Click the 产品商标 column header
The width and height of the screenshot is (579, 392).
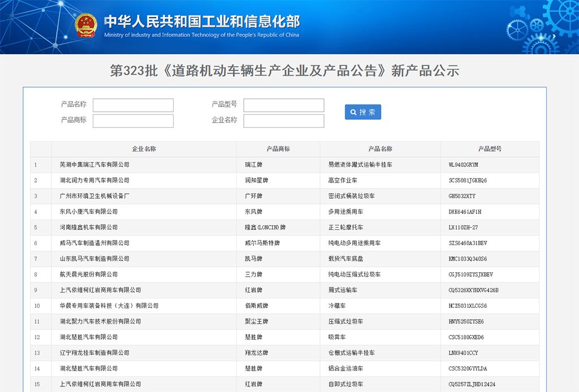coord(278,149)
